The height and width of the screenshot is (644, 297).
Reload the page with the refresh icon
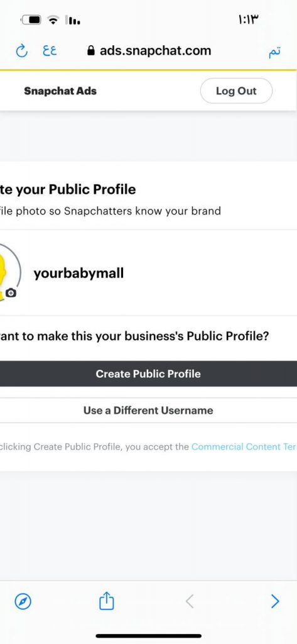(21, 52)
